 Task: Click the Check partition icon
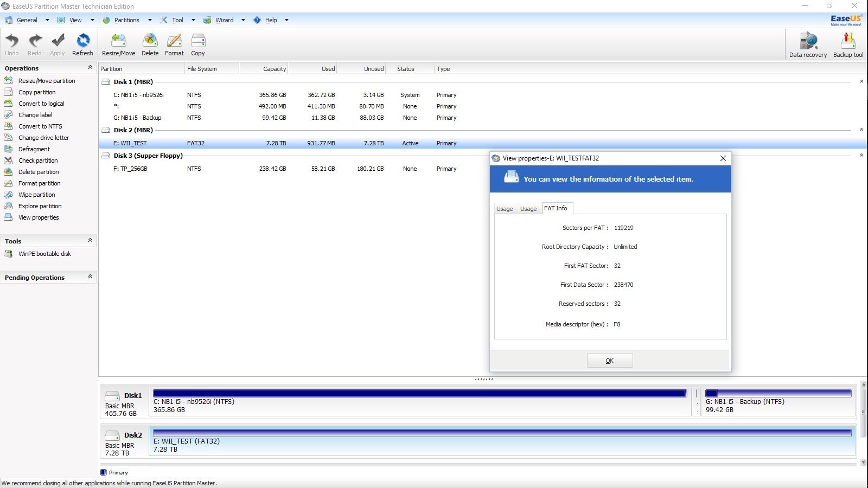click(8, 160)
